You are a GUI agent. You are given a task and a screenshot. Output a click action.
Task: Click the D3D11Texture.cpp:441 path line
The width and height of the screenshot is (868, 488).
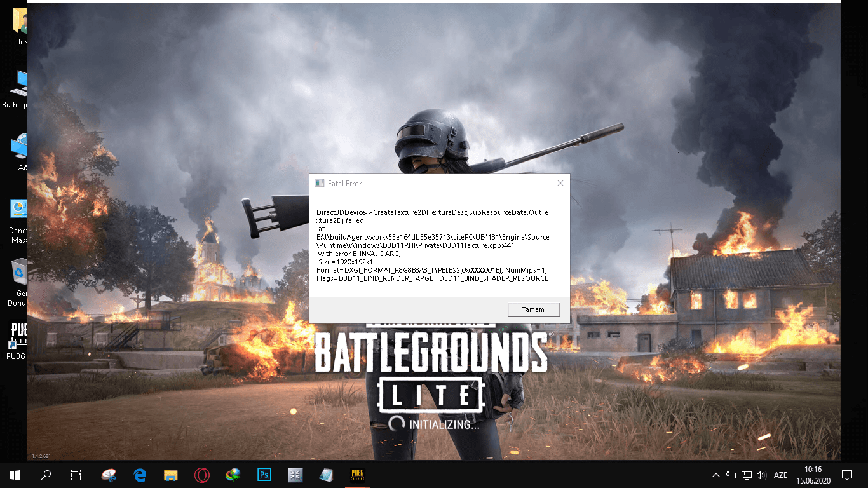tap(415, 245)
